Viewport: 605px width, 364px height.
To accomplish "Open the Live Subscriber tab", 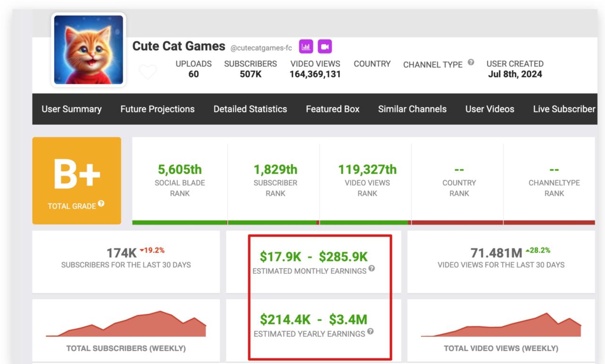I will (563, 109).
